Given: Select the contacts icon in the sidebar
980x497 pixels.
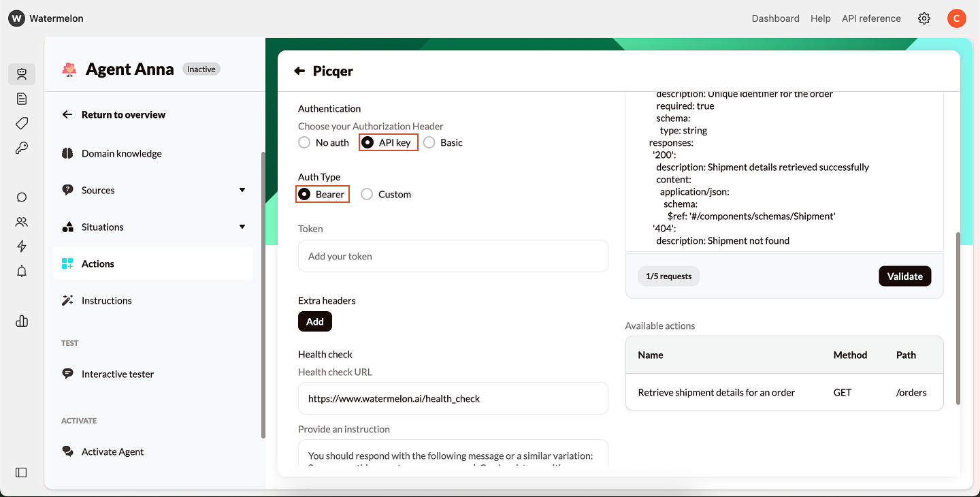Looking at the screenshot, I should pyautogui.click(x=21, y=221).
